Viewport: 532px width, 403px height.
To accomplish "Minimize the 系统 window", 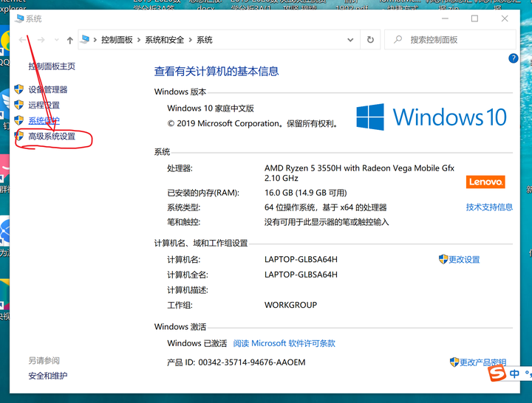I will [445, 18].
